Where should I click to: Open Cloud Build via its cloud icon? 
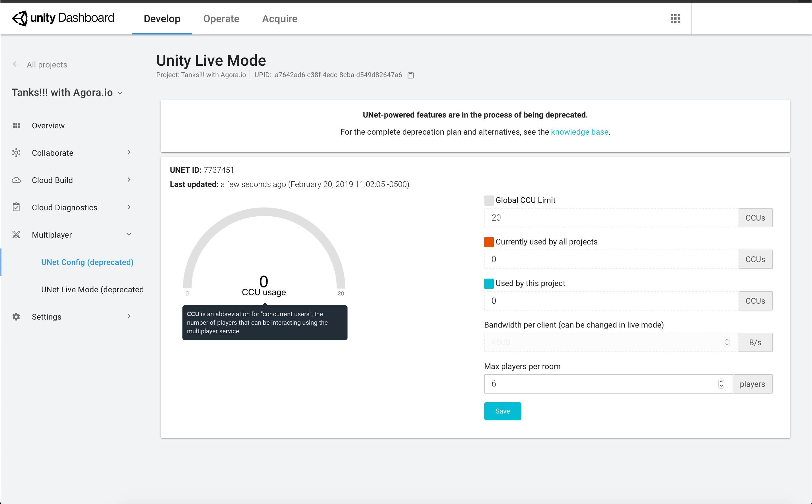(16, 180)
